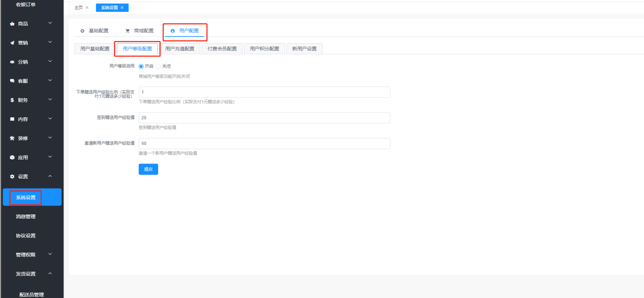644x298 pixels.
Task: Switch to the 用户充值配置 tab
Action: tap(179, 49)
